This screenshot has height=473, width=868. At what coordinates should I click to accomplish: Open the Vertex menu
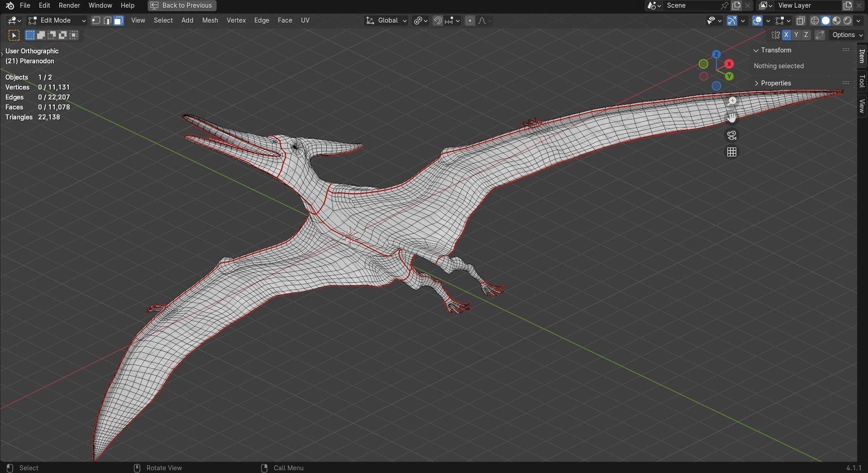236,20
